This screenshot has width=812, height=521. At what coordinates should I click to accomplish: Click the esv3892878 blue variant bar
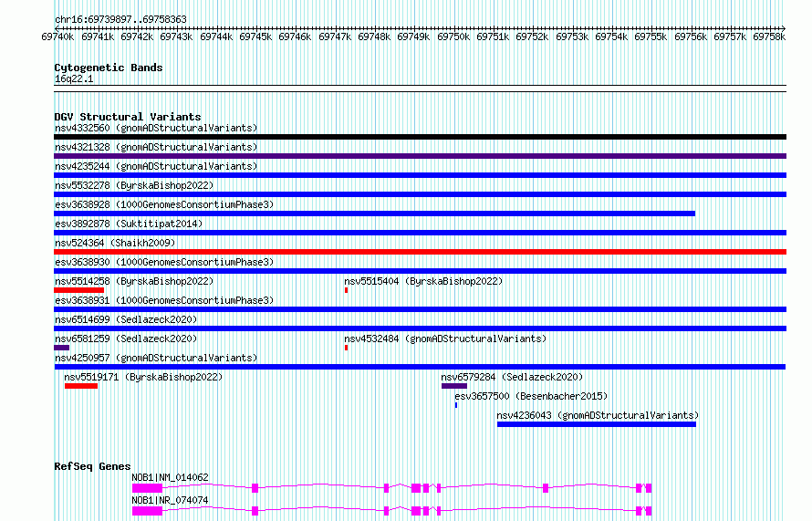[x=420, y=233]
